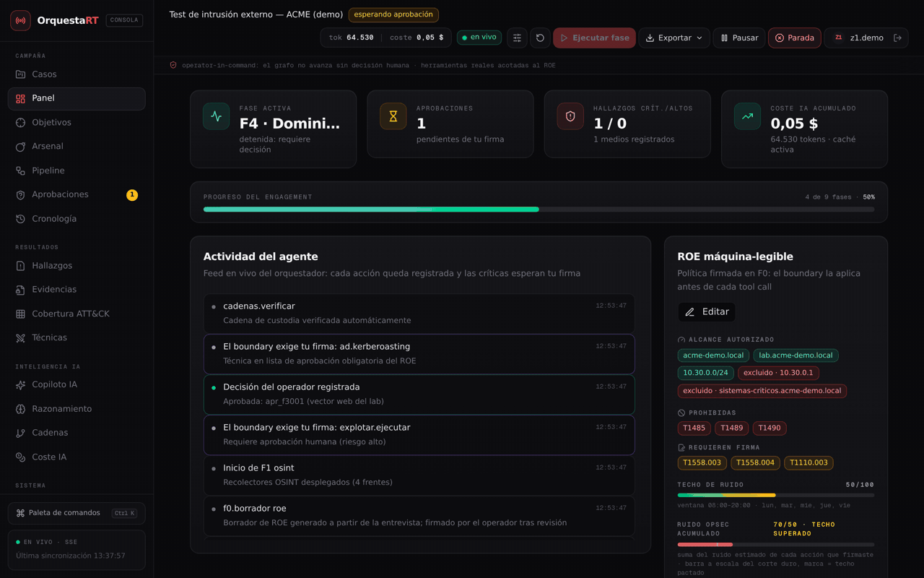The image size is (924, 578).
Task: Toggle the 'en vivo' live status pill
Action: [x=479, y=37]
